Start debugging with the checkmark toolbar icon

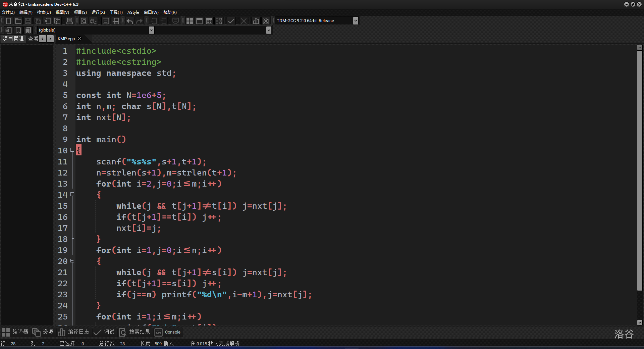(231, 21)
